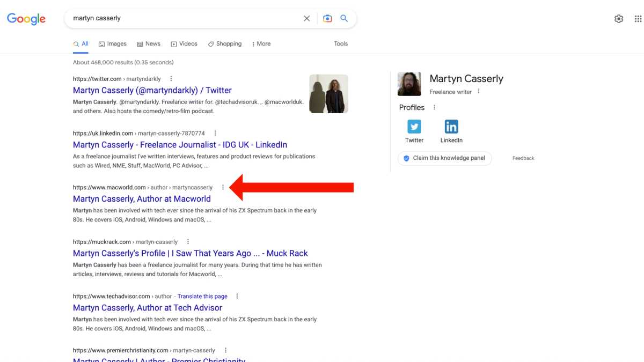Click Claim this knowledge panel button
Viewport: 644px width, 362px height.
[444, 158]
